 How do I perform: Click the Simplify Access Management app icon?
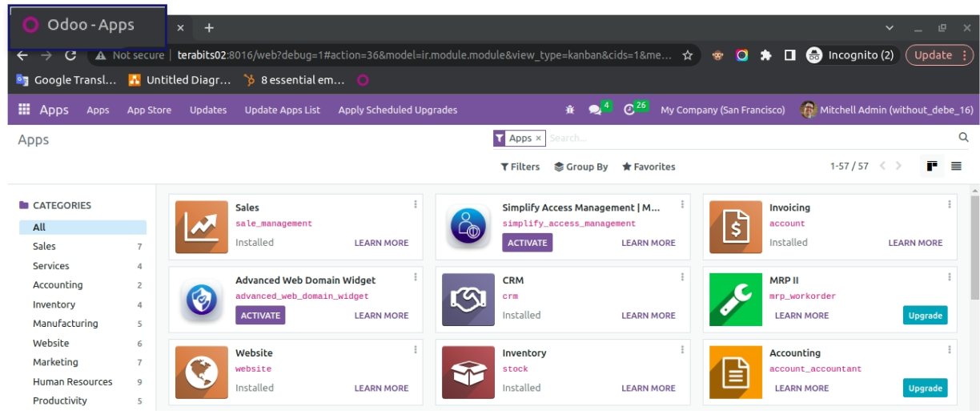coord(468,227)
